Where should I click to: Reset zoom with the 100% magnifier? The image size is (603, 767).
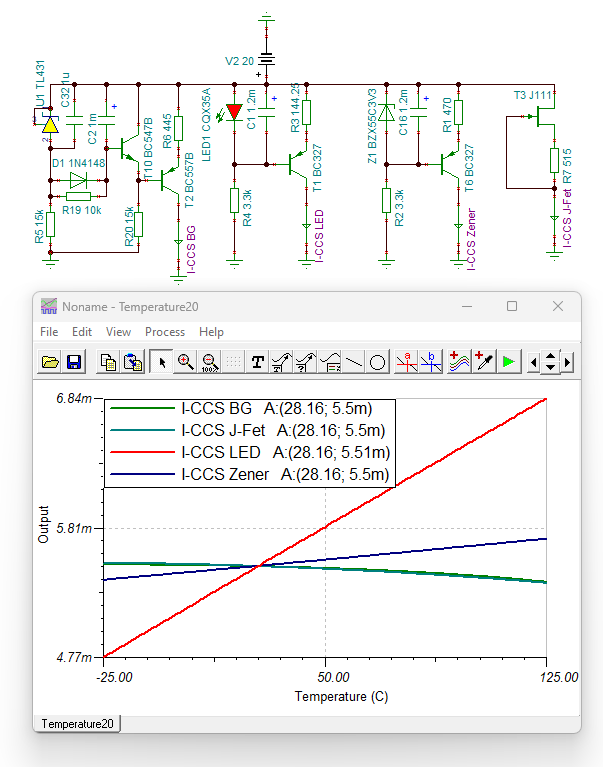coord(210,362)
